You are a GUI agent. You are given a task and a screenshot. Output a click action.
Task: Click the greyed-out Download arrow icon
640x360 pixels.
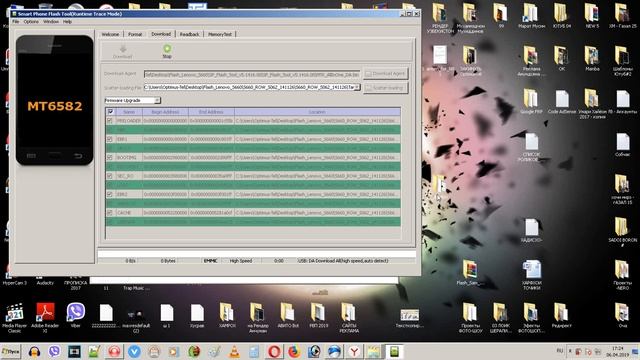pyautogui.click(x=122, y=49)
